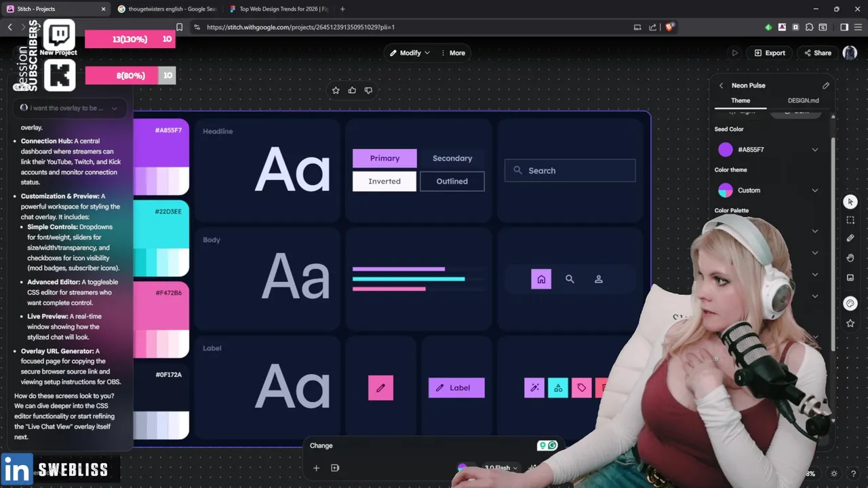Open the user profile avatar

click(x=850, y=53)
